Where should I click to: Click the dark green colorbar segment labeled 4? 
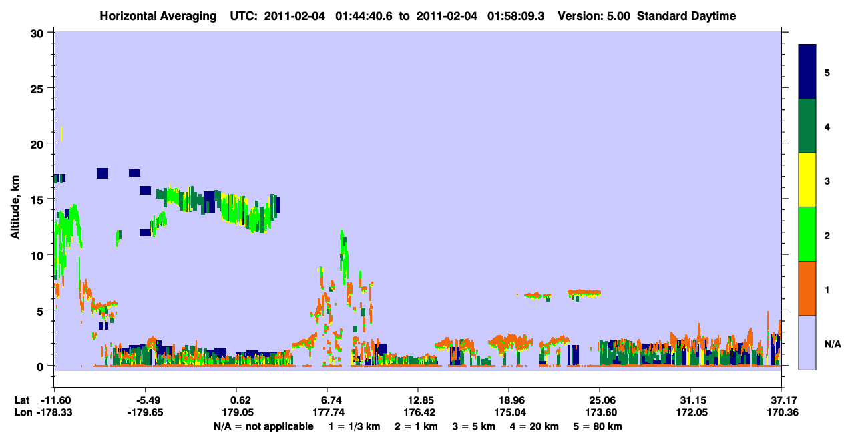pos(807,126)
